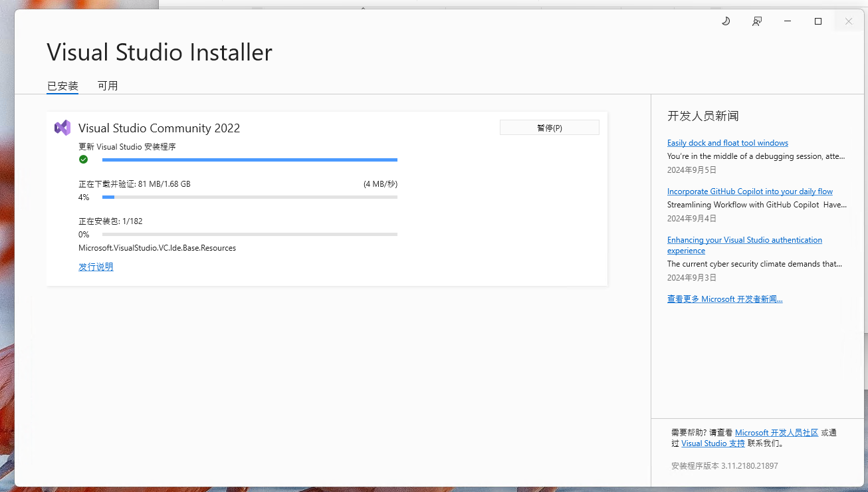Open the 发行说明 release notes link
The width and height of the screenshot is (868, 492).
(x=96, y=267)
